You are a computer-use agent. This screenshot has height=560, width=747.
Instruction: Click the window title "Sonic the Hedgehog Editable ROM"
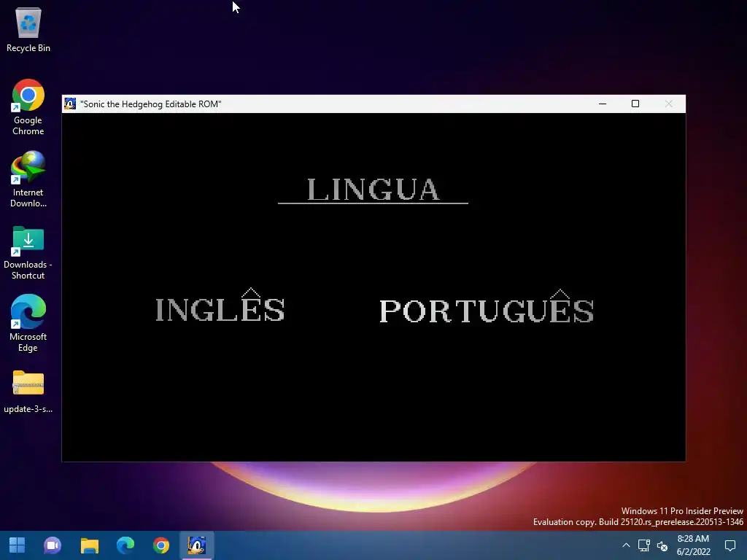150,104
